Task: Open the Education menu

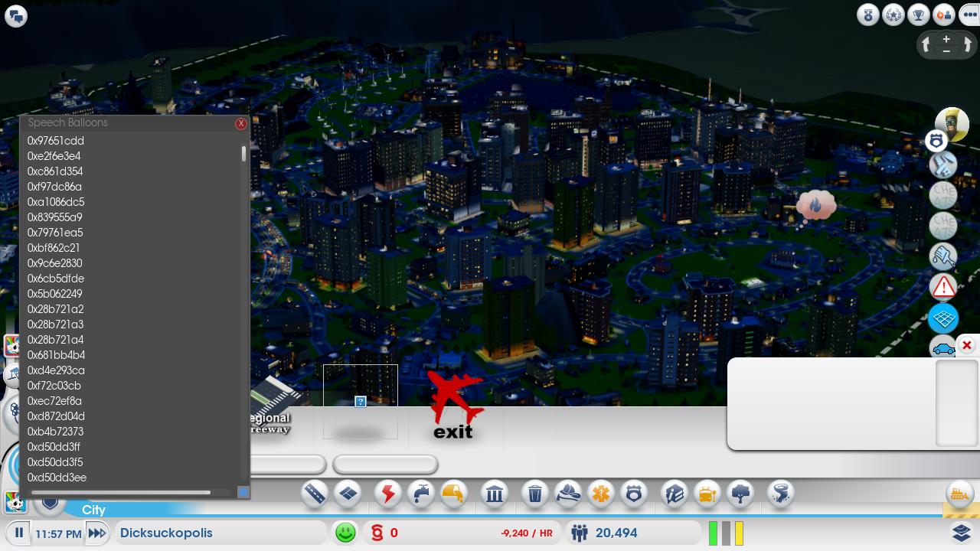Action: coord(675,494)
